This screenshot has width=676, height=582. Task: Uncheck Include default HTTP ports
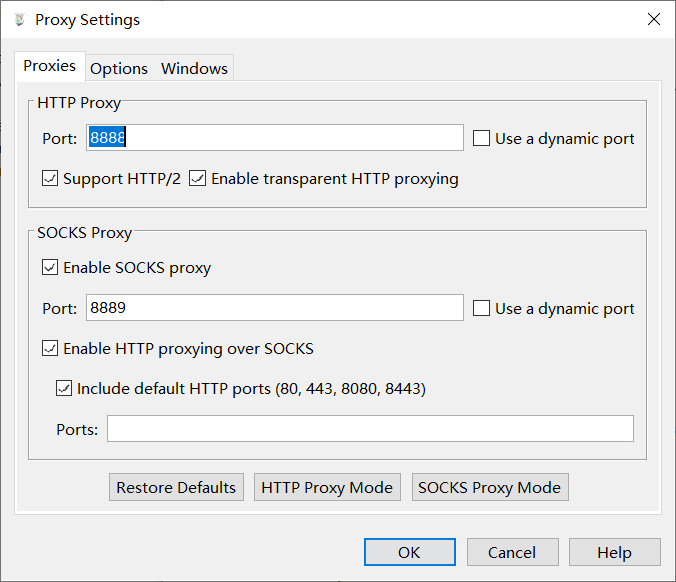pyautogui.click(x=64, y=389)
